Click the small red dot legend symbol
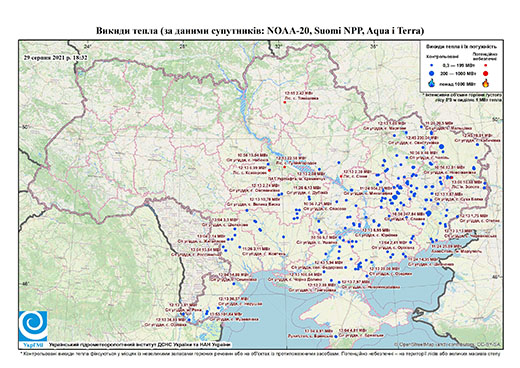The image size is (520, 368). click(x=486, y=66)
